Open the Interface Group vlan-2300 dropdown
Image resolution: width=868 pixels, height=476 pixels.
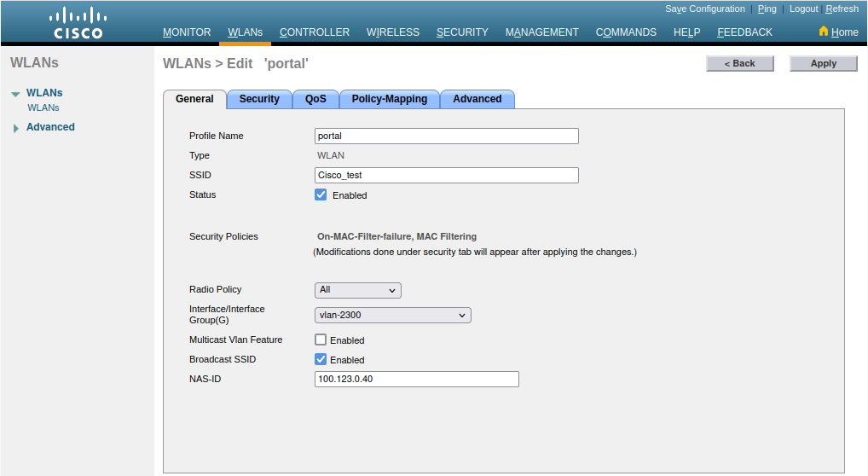tap(392, 315)
